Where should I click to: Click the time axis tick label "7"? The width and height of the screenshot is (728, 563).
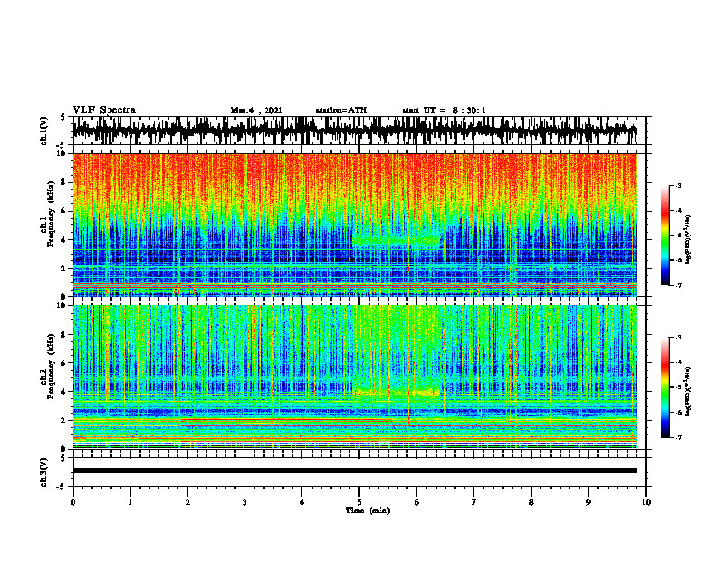[x=474, y=502]
